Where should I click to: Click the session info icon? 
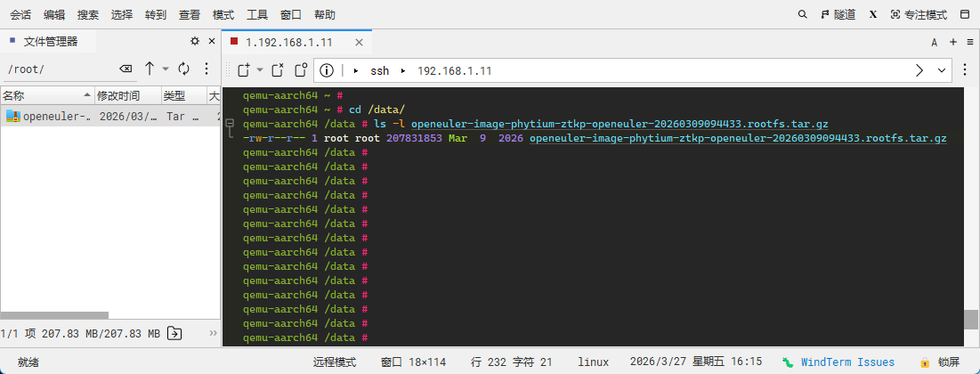coord(327,70)
